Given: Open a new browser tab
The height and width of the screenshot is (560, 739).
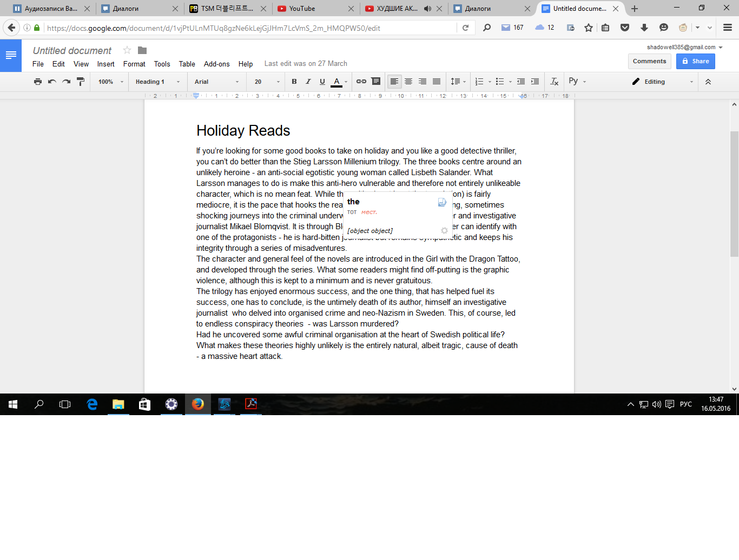Looking at the screenshot, I should tap(635, 9).
